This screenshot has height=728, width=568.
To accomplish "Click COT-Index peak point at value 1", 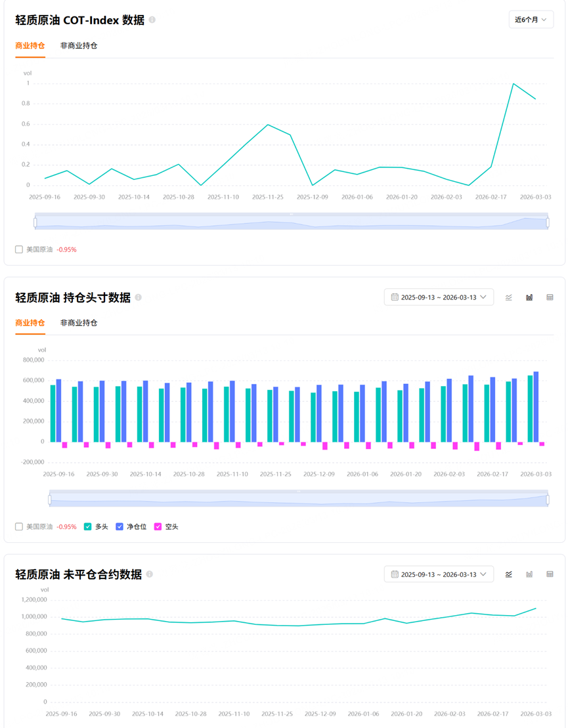I will (513, 83).
